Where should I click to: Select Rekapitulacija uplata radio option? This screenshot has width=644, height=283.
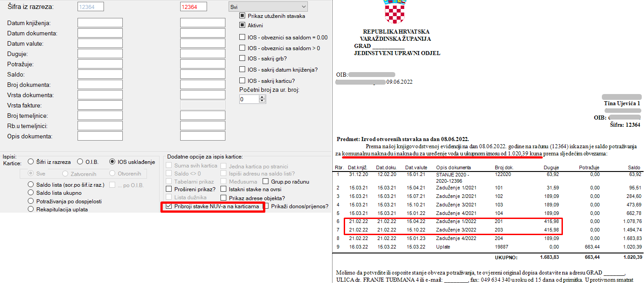[x=31, y=209]
